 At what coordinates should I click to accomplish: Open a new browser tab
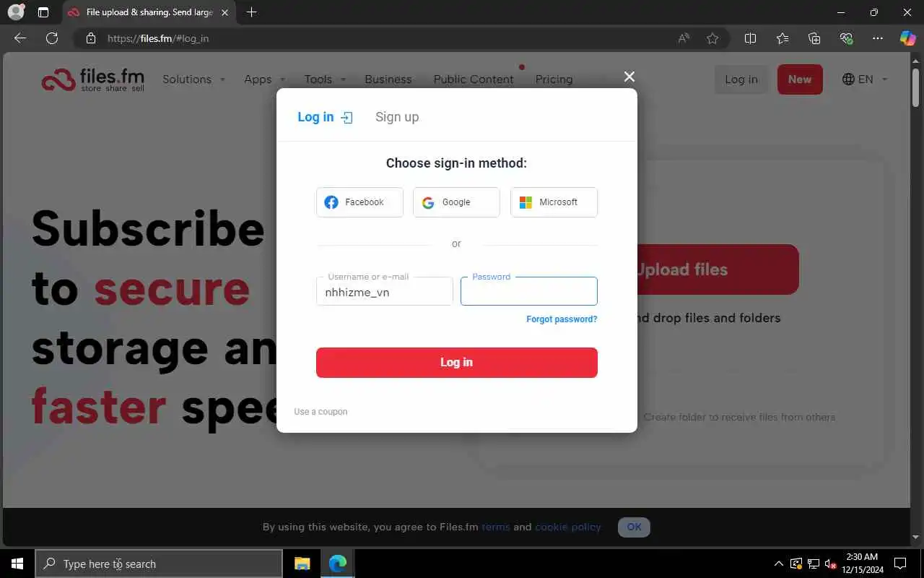[251, 12]
